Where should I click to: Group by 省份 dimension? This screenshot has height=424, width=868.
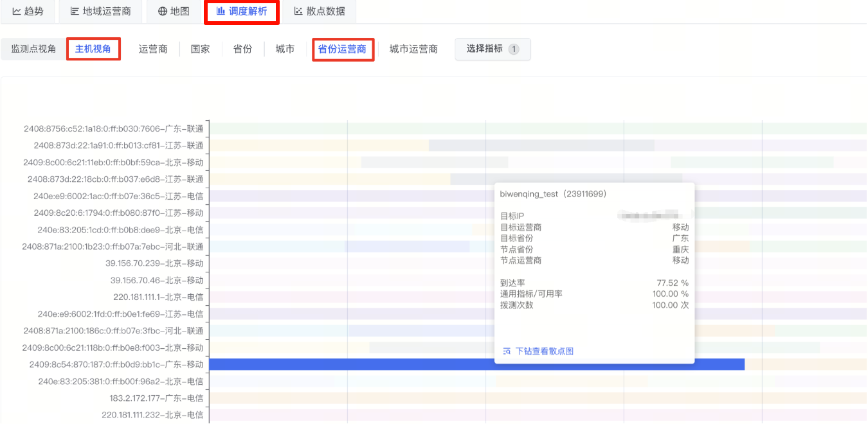(242, 49)
